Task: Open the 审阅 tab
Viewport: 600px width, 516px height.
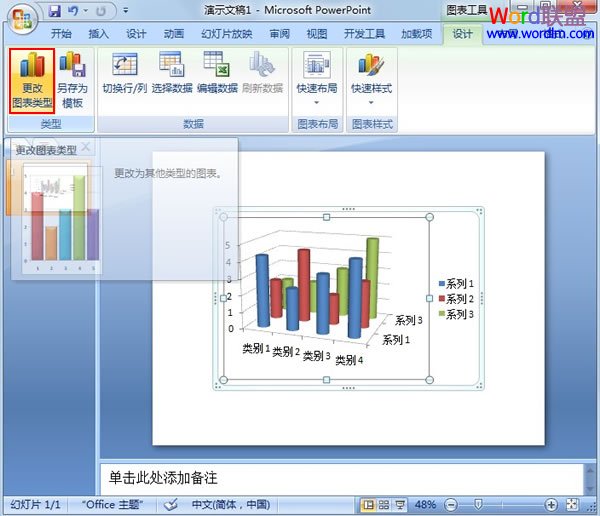Action: click(279, 34)
